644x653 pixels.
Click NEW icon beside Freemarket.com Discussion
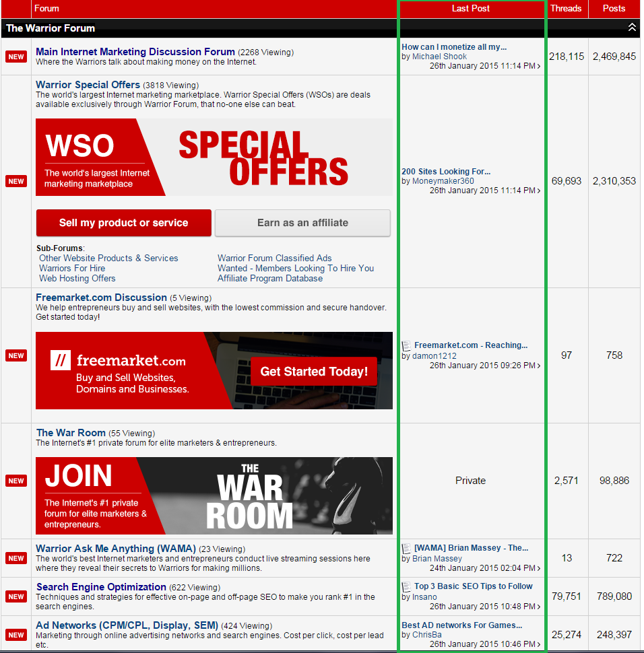[16, 355]
